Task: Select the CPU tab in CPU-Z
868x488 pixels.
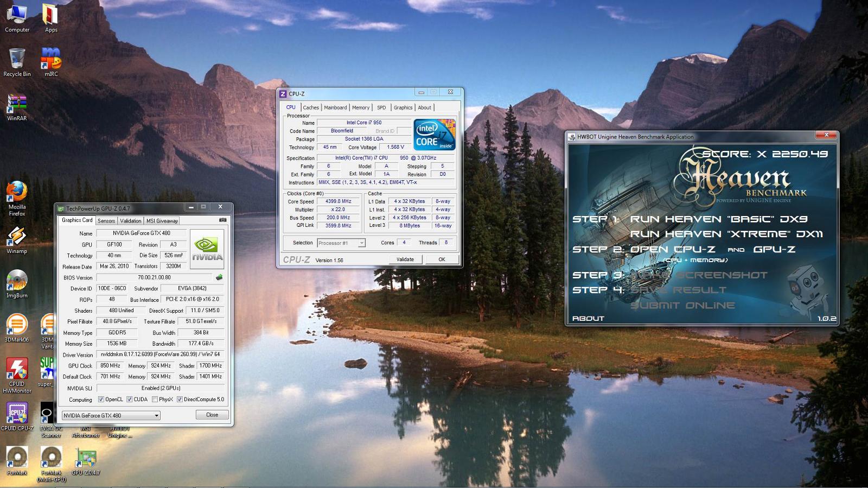Action: 291,107
